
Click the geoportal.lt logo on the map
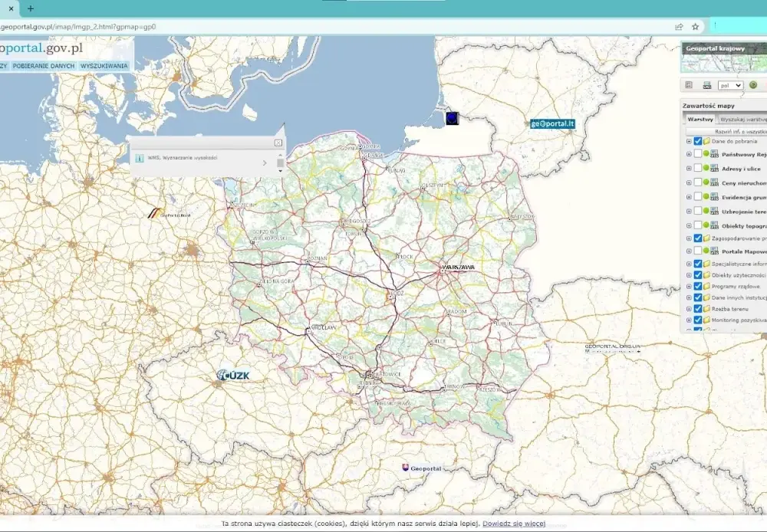[x=552, y=123]
